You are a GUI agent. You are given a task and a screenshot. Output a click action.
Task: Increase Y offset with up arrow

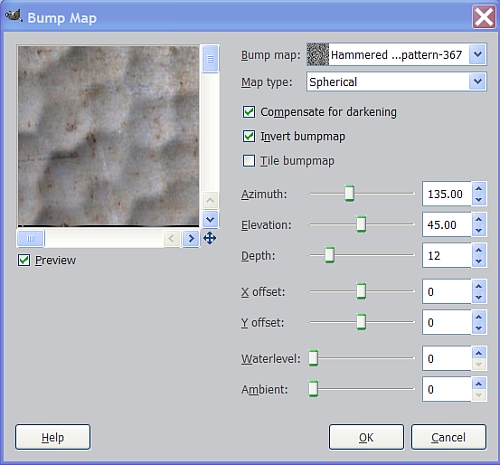(x=479, y=317)
